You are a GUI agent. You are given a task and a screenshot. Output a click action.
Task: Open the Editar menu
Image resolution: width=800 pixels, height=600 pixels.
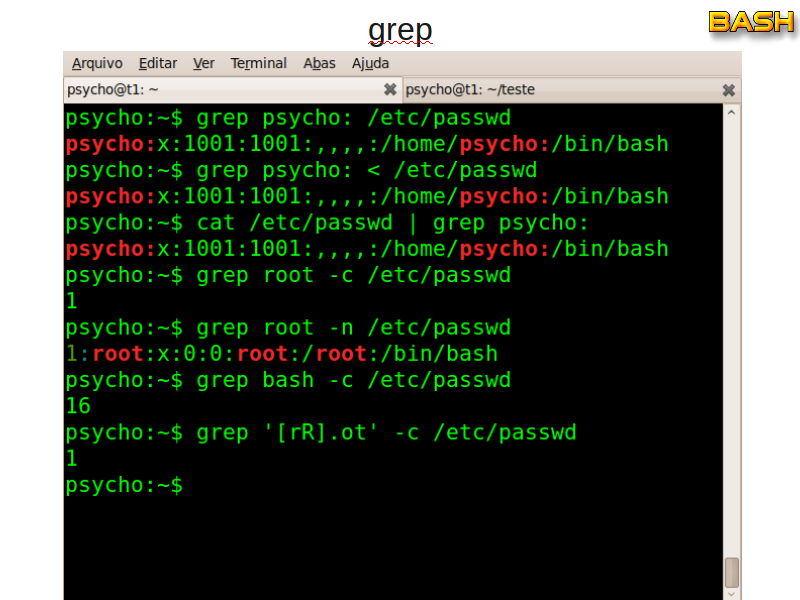tap(157, 63)
